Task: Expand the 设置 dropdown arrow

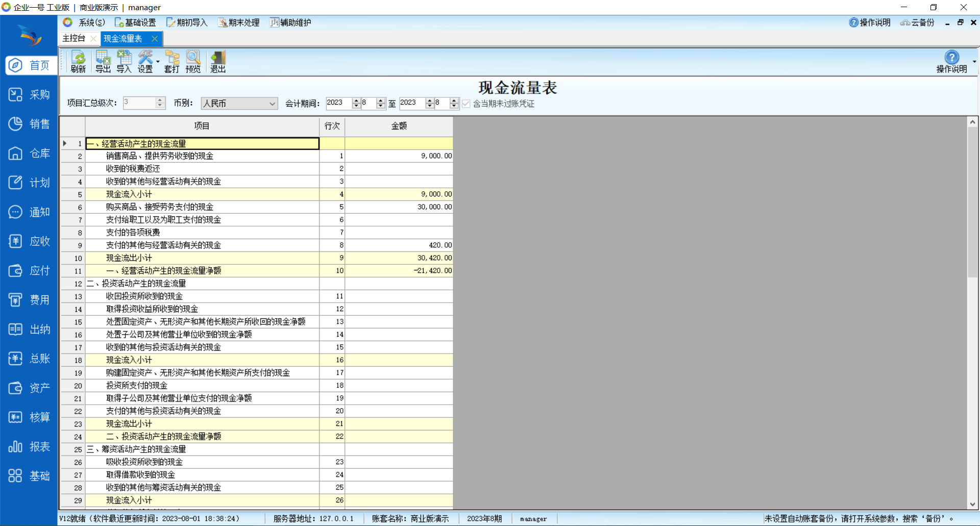Action: point(158,62)
